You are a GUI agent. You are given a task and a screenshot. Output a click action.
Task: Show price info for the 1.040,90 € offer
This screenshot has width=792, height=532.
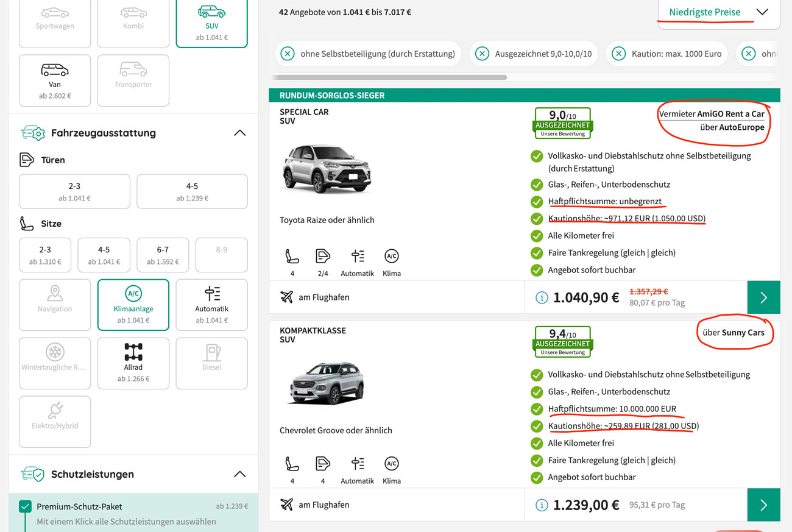click(x=541, y=297)
